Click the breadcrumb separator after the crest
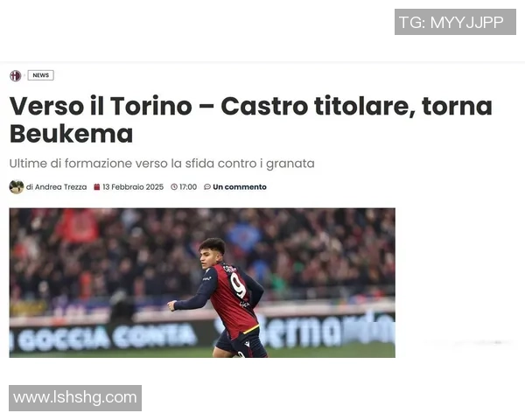Viewport: 525px width, 420px height. point(24,75)
